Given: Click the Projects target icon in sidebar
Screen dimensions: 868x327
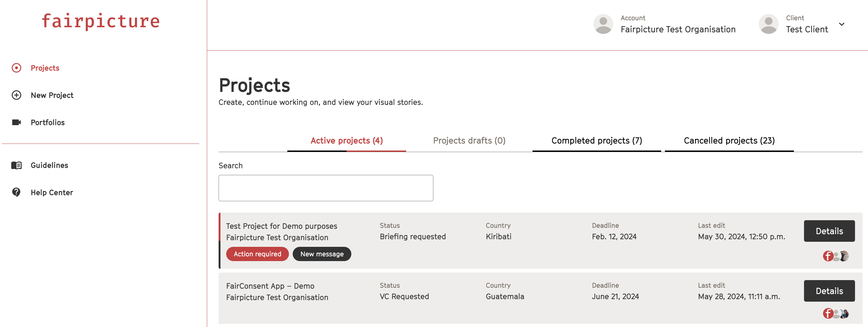Looking at the screenshot, I should coord(16,68).
